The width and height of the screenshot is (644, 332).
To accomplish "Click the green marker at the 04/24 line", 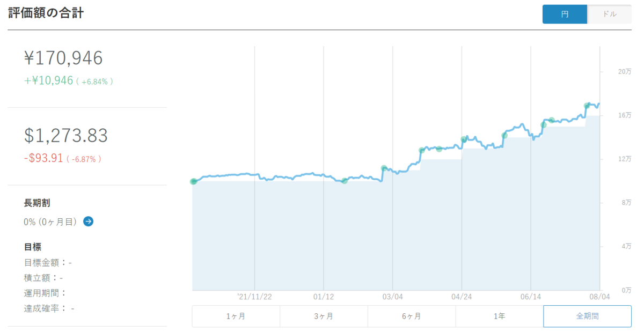I will [464, 139].
